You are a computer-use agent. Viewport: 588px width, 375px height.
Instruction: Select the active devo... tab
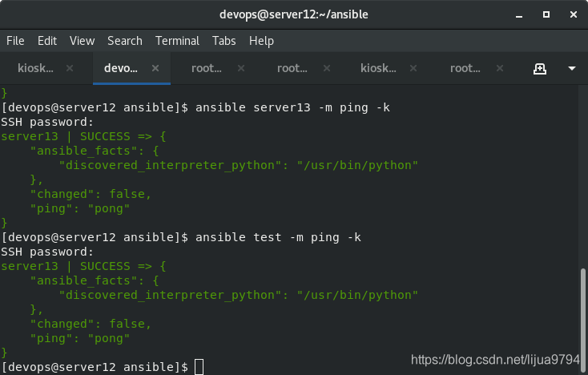[121, 68]
